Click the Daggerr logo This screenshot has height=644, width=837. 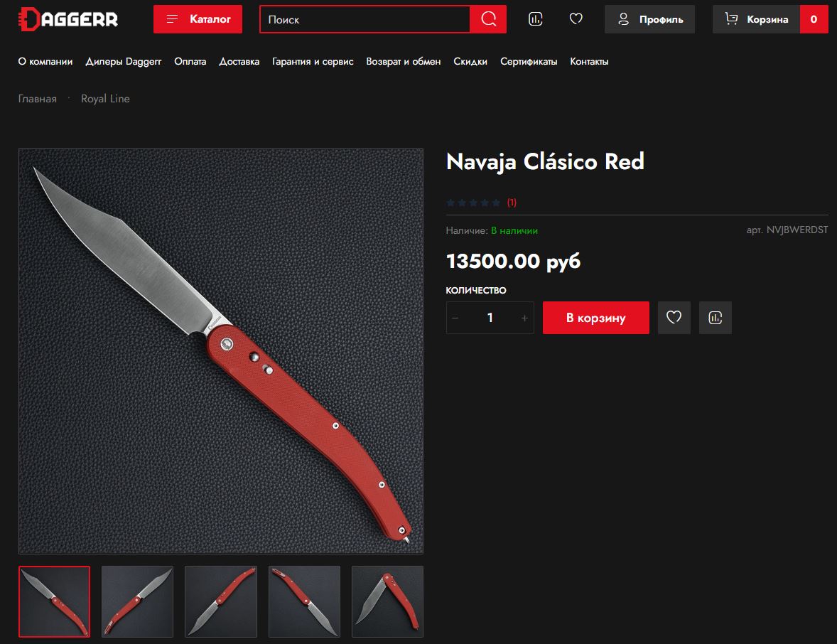tap(67, 19)
